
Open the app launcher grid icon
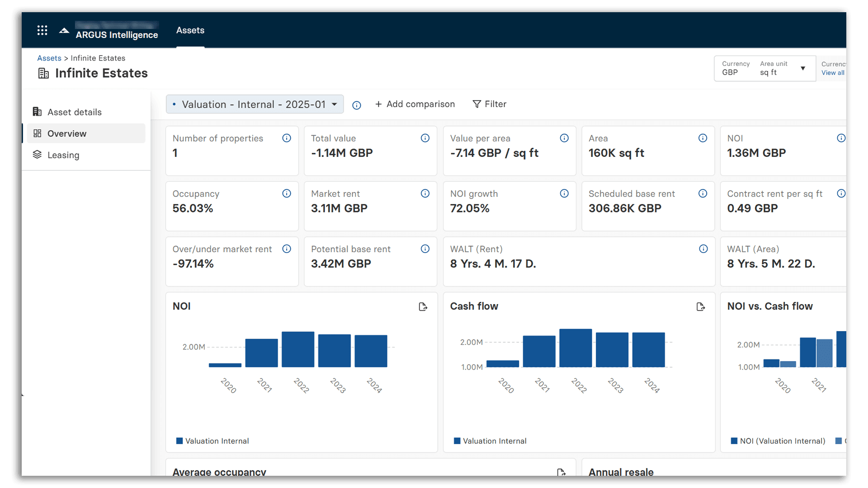click(42, 30)
